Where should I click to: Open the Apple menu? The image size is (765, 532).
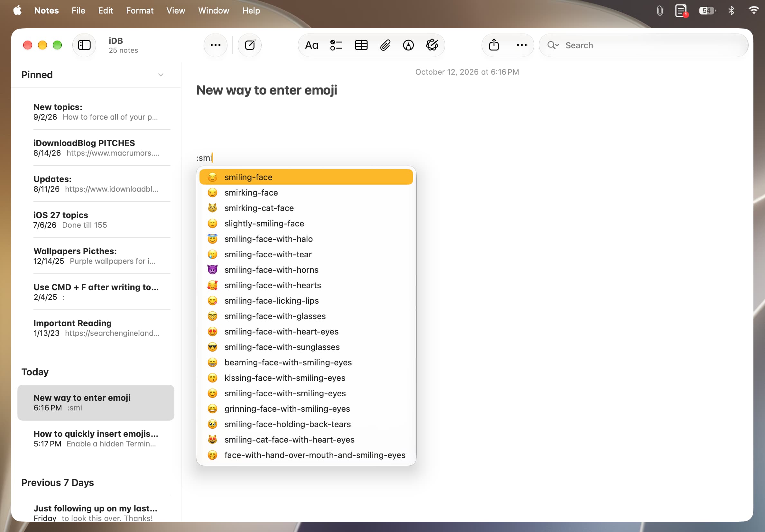[x=17, y=10]
